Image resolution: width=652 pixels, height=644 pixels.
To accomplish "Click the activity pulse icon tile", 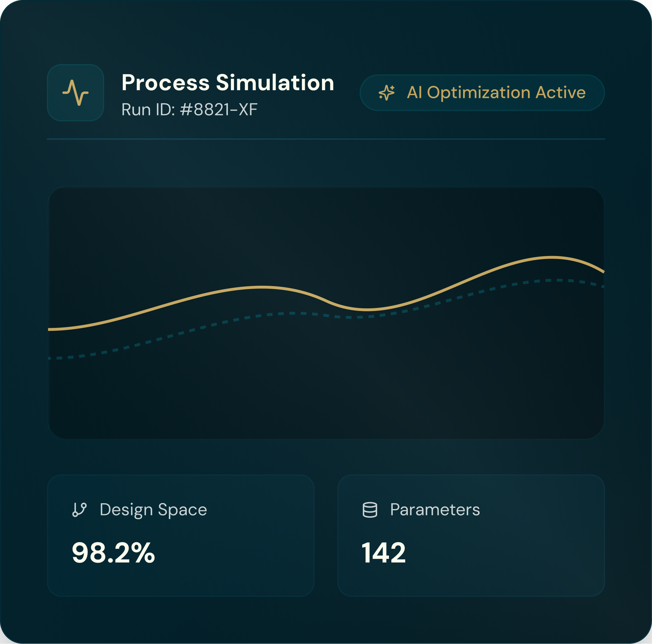I will 75,93.
